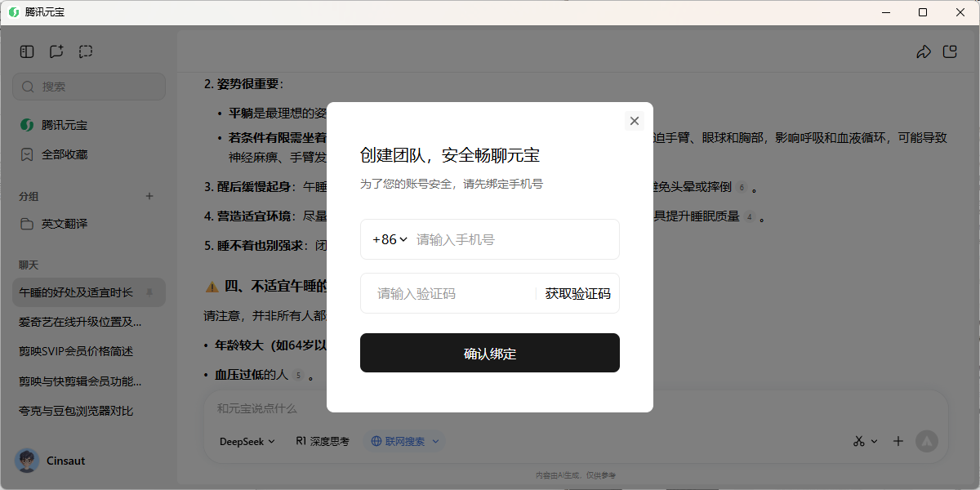Open the scissors tool dropdown

point(865,441)
